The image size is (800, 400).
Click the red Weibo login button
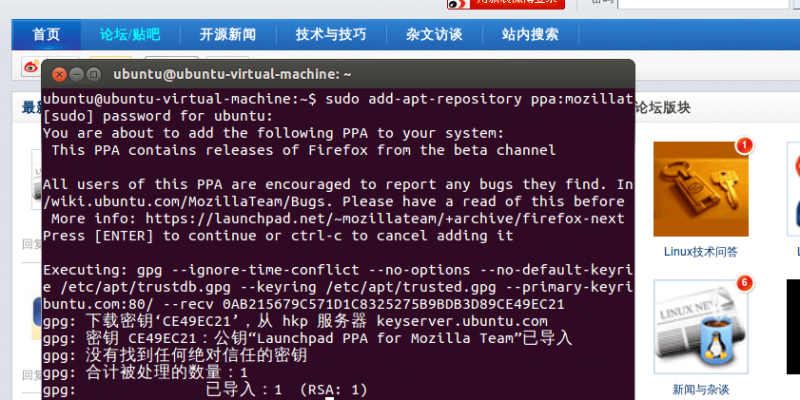coord(506,4)
